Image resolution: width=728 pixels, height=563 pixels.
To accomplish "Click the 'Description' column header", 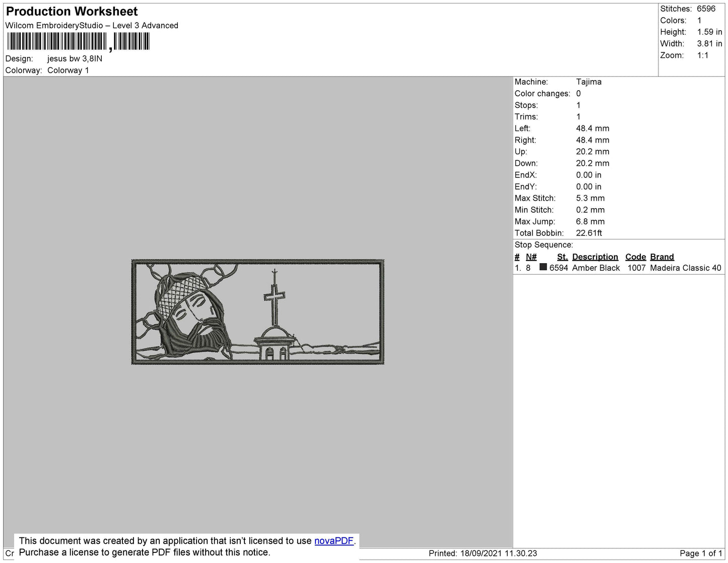I will 595,257.
